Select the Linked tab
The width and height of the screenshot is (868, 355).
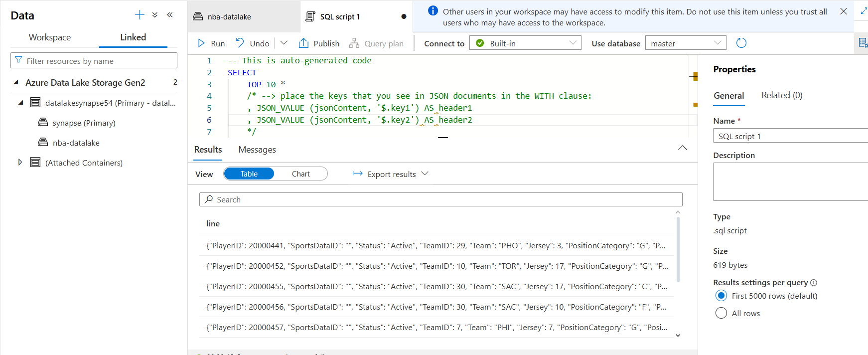(133, 37)
